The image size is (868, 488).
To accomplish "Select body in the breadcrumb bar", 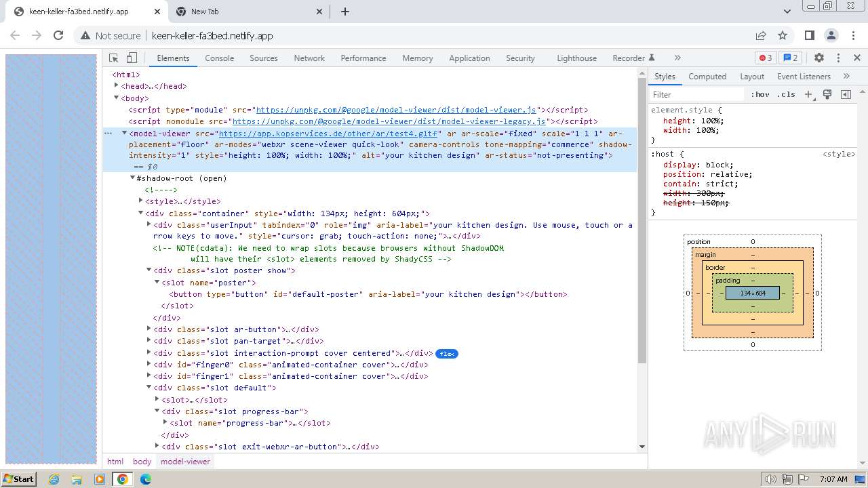I will point(142,462).
